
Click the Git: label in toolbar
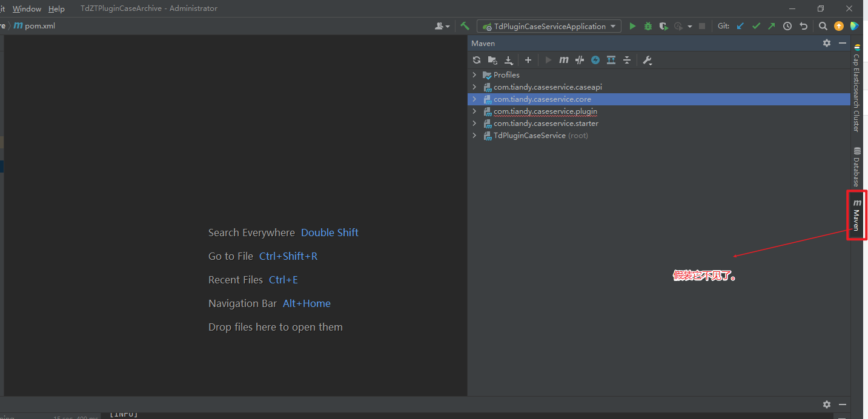click(x=724, y=26)
